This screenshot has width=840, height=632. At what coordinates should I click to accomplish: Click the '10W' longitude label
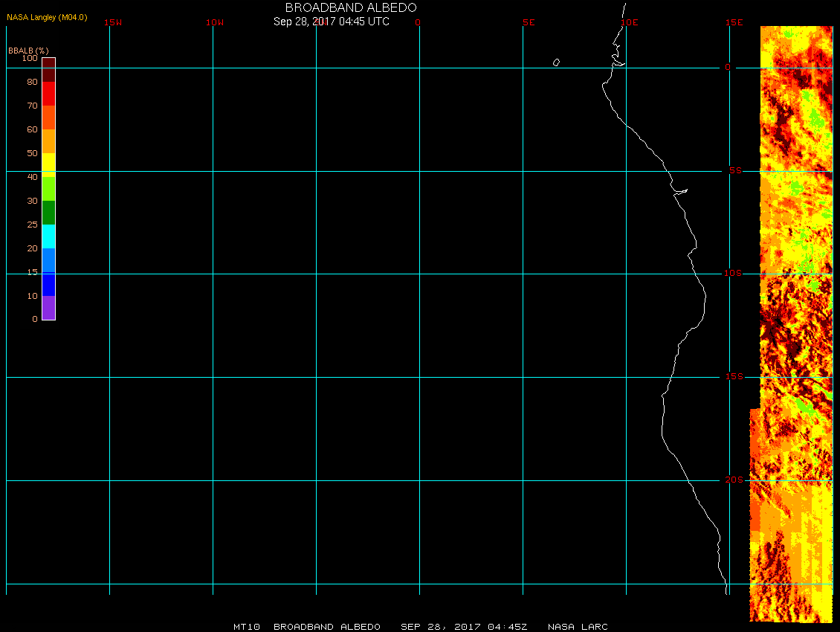[x=215, y=22]
